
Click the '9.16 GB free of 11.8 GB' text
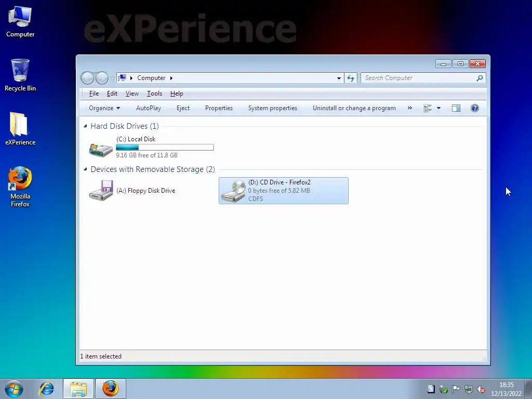(x=147, y=155)
